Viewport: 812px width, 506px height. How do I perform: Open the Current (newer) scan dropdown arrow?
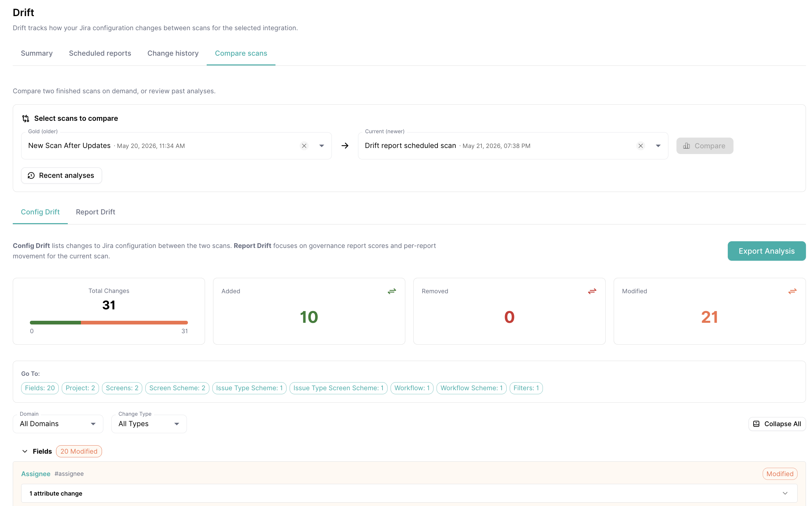point(658,146)
